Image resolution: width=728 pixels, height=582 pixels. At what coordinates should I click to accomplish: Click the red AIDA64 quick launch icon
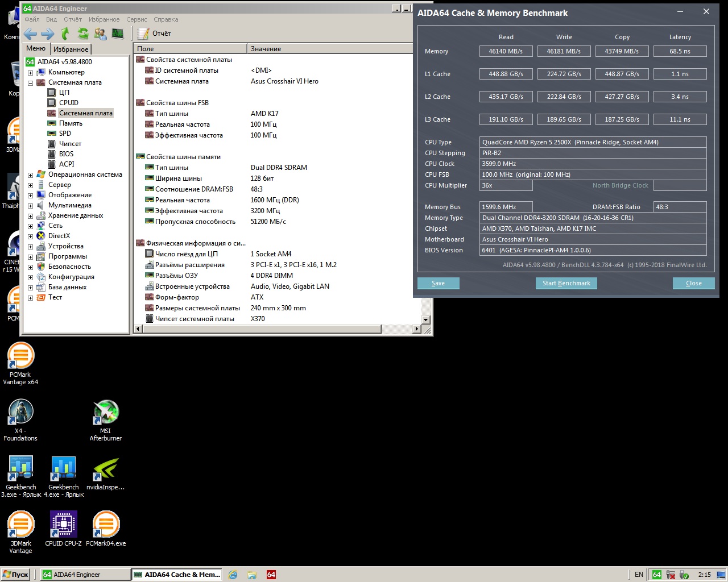[271, 575]
